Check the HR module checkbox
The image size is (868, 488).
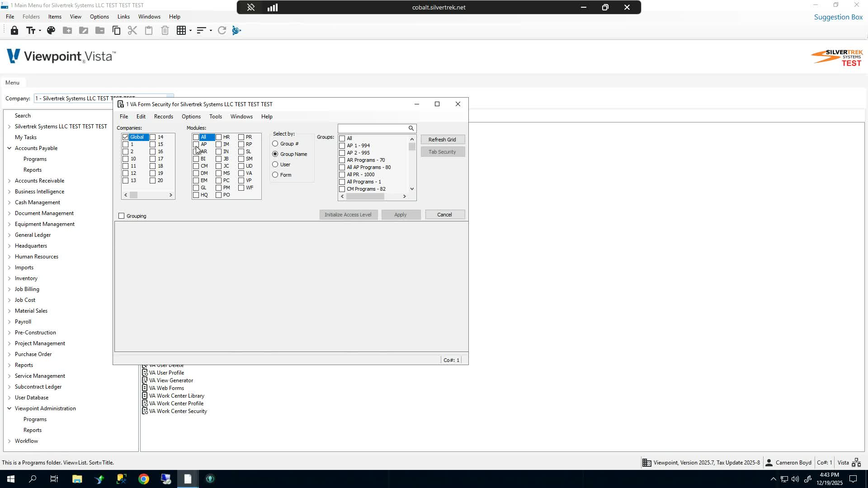218,137
